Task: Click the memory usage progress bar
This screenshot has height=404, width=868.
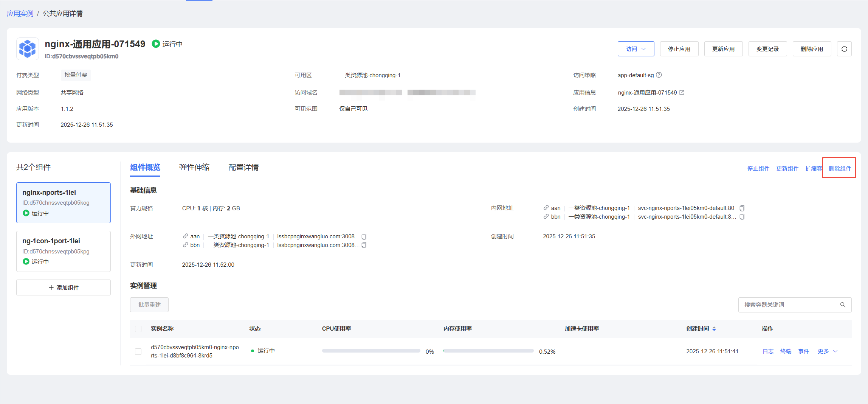Action: (x=488, y=351)
